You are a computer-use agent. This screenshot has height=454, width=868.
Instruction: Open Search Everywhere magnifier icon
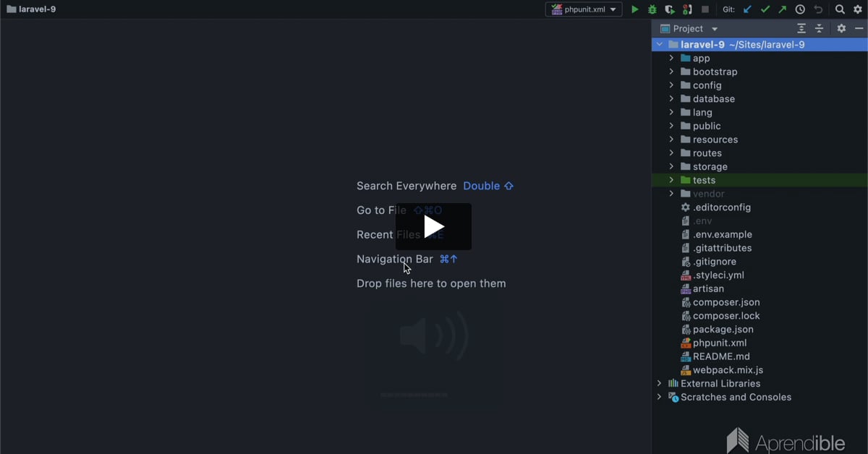[840, 9]
